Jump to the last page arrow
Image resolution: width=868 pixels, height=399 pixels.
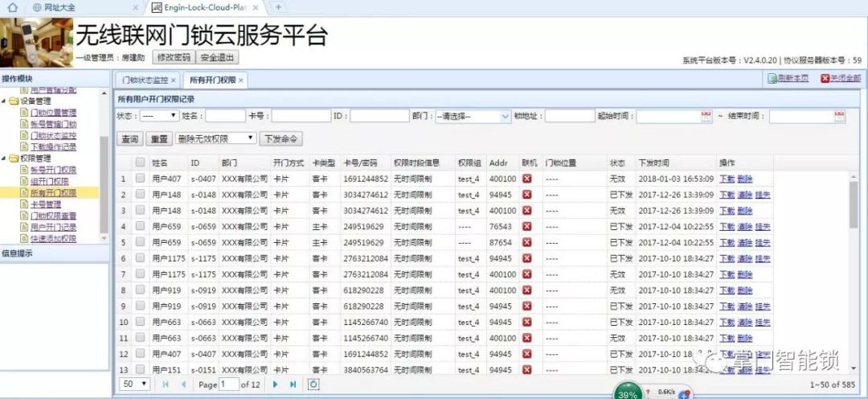[x=293, y=385]
